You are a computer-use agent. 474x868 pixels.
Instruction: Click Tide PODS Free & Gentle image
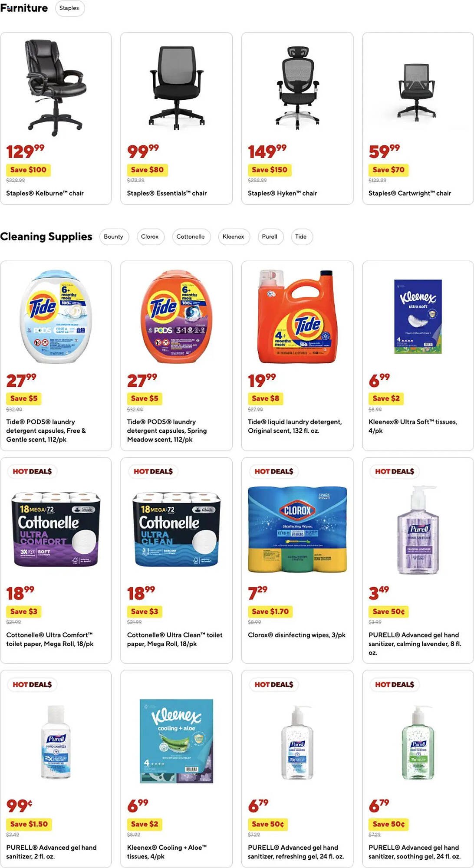pyautogui.click(x=56, y=316)
